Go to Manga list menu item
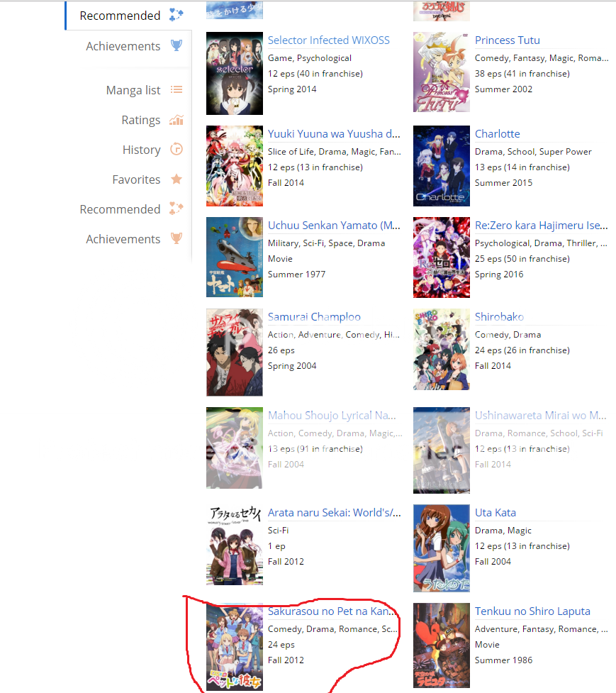This screenshot has height=693, width=616. coord(133,90)
